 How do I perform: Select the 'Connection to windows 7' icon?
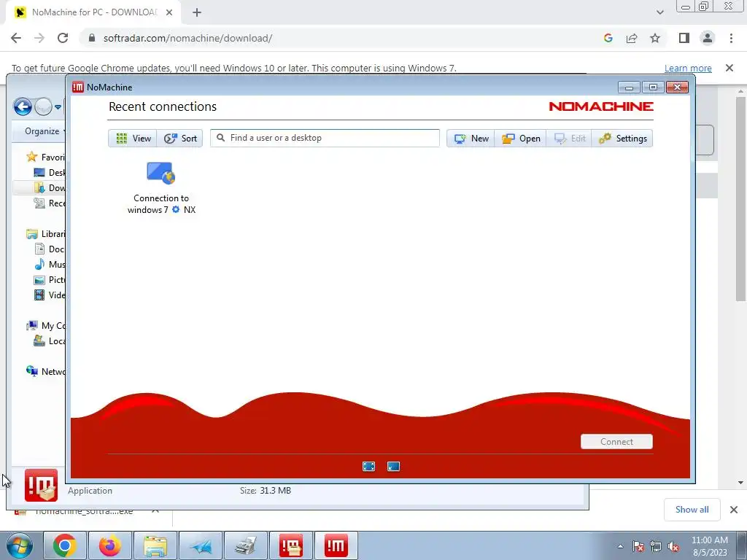pos(161,187)
